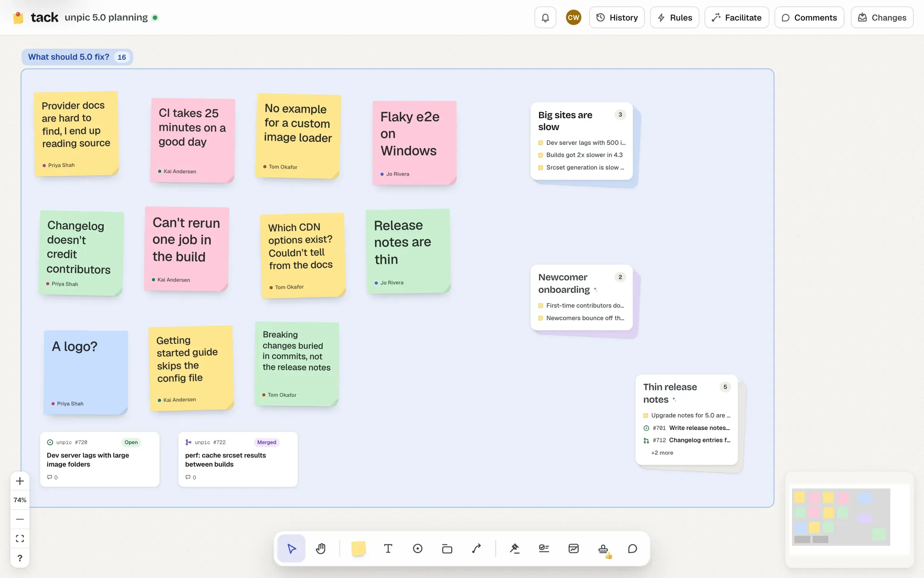This screenshot has height=578, width=924.
Task: Expand the 'Thin release notes' cluster
Action: (x=686, y=420)
